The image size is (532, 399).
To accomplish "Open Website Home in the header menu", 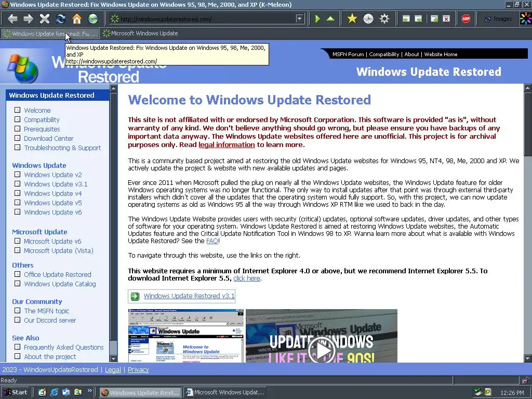I will coord(441,54).
